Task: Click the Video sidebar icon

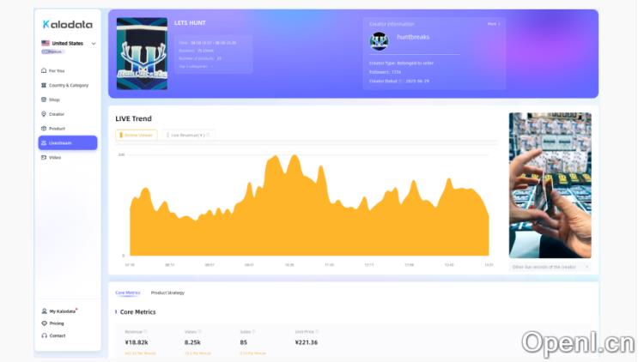Action: tap(44, 157)
